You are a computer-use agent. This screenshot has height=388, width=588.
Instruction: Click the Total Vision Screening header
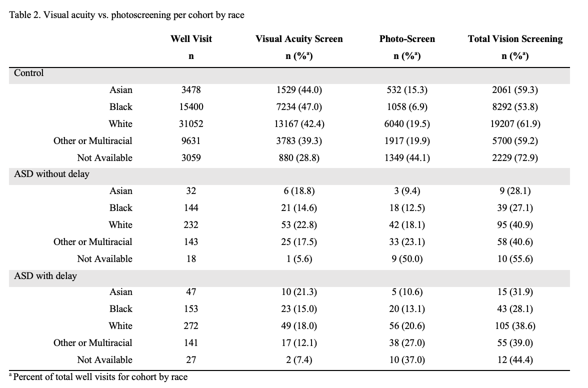515,39
